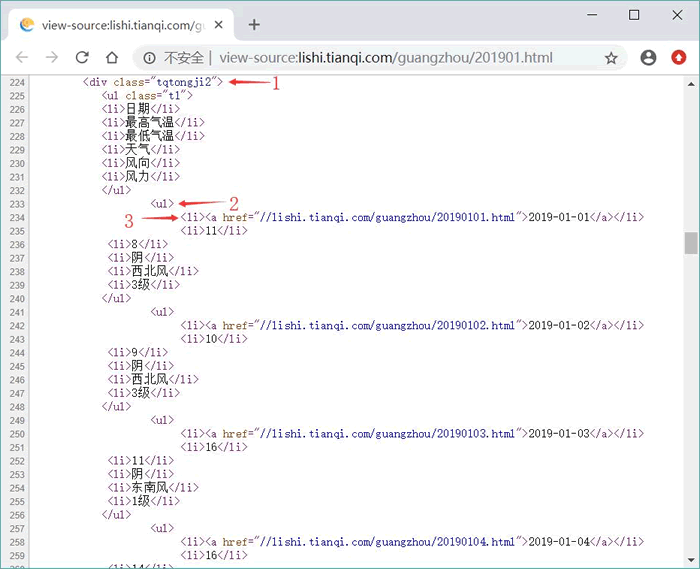Click the red update arrow icon
This screenshot has width=700, height=569.
point(679,58)
